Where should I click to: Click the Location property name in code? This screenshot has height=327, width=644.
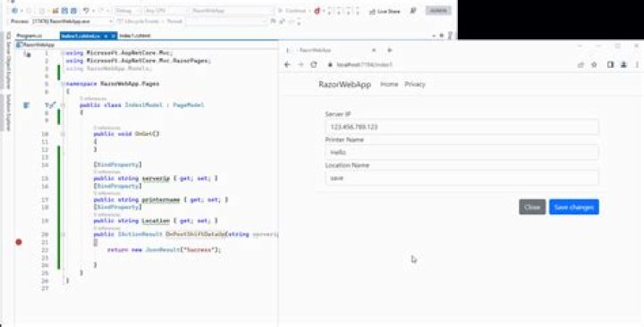[156, 221]
